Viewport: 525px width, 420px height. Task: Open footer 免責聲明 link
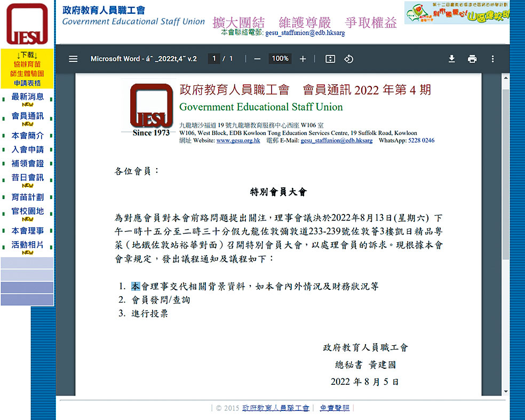coord(335,408)
